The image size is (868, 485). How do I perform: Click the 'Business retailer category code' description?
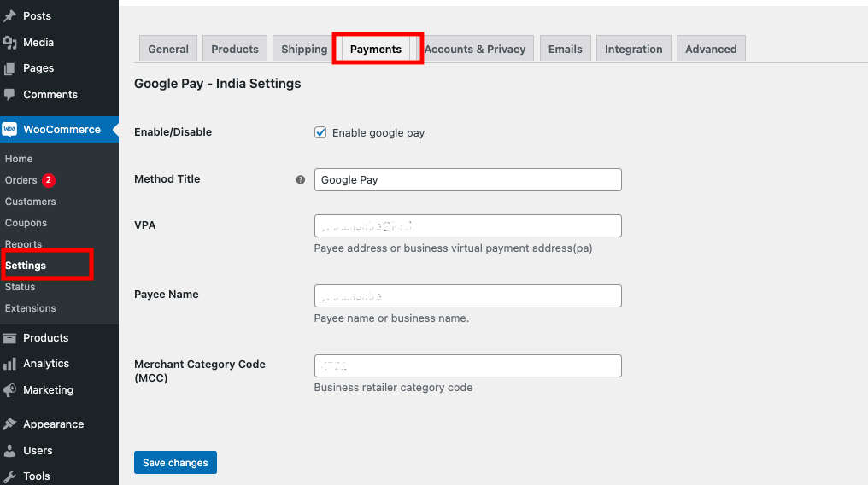pyautogui.click(x=393, y=388)
